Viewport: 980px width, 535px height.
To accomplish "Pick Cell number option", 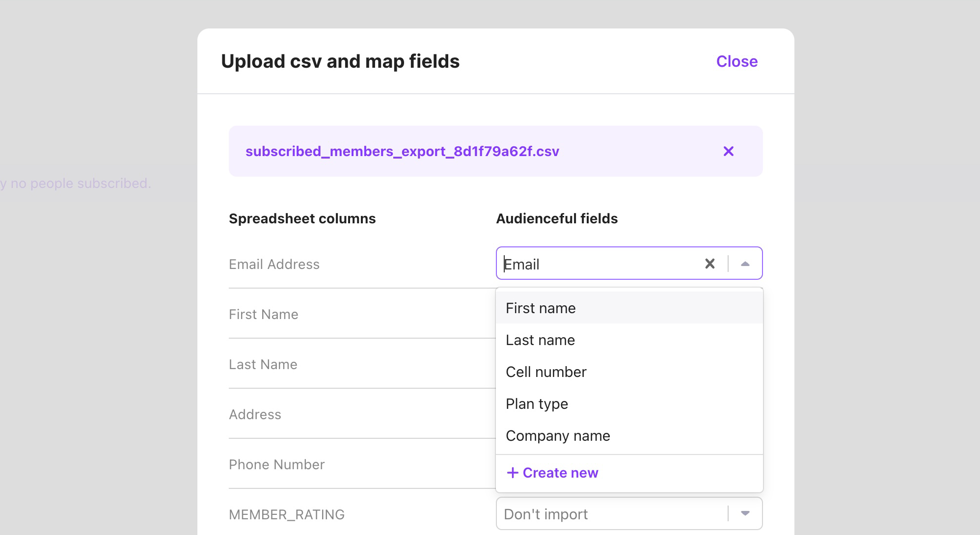I will (x=629, y=372).
